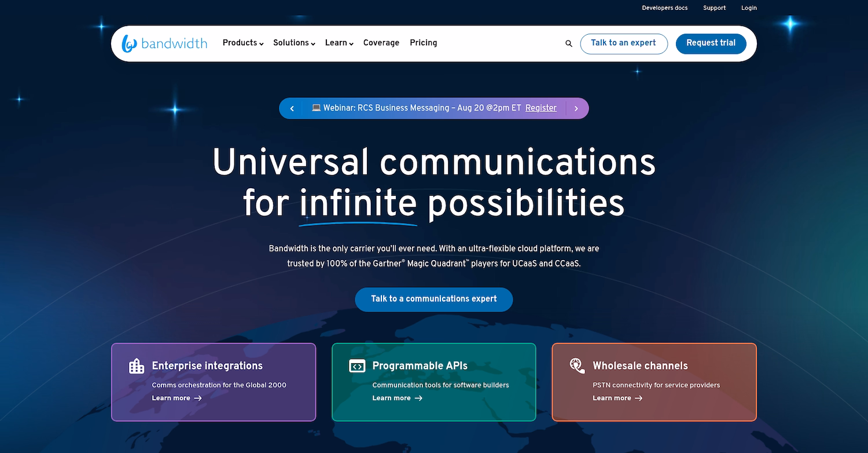868x453 pixels.
Task: Expand the Solutions menu
Action: pos(294,43)
